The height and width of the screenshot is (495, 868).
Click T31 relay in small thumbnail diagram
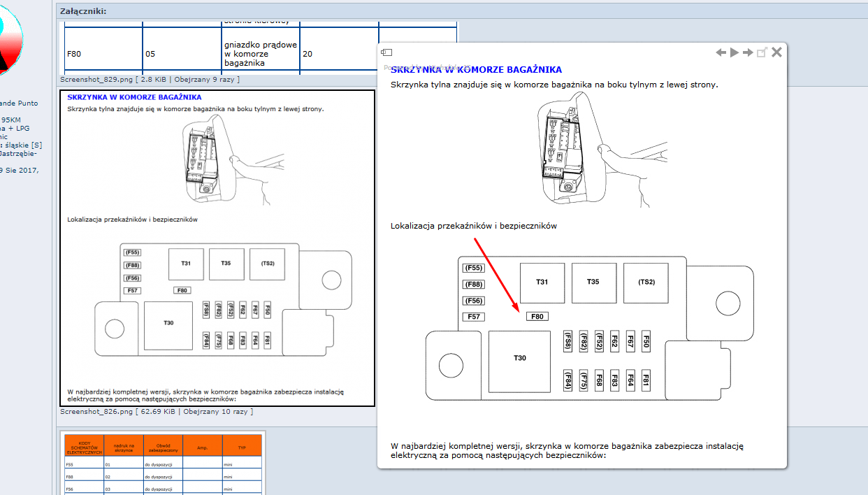(186, 264)
